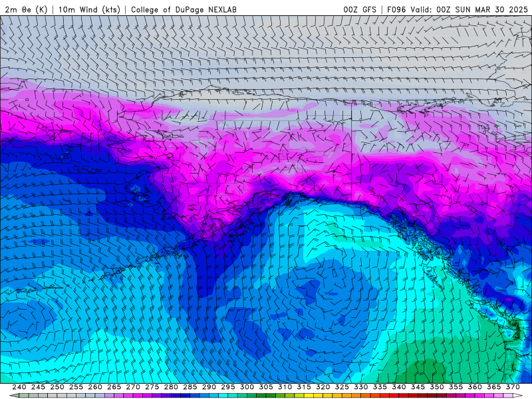This screenshot has height=399, width=532.
Task: Click the 330 value on the color scale
Action: [x=361, y=387]
